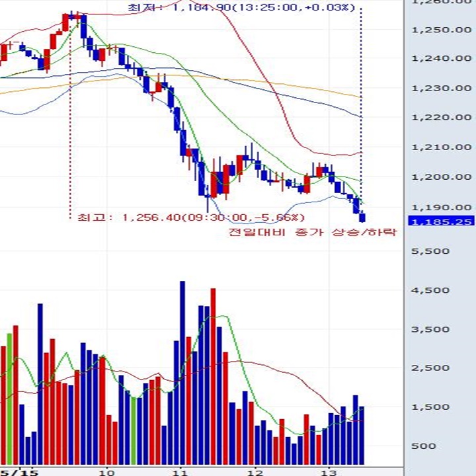Click the 10 o'clock time axis label
Image resolution: width=476 pixels, height=476 pixels.
pos(106,472)
